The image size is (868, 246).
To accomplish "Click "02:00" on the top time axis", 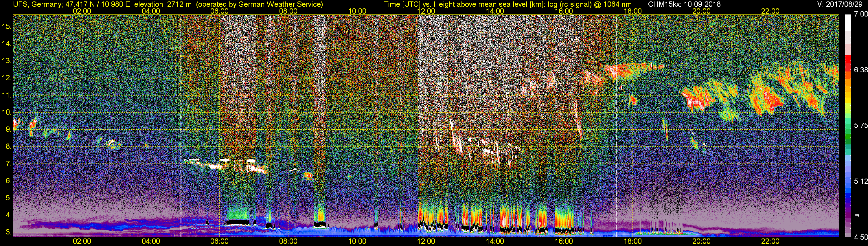I will [x=82, y=11].
